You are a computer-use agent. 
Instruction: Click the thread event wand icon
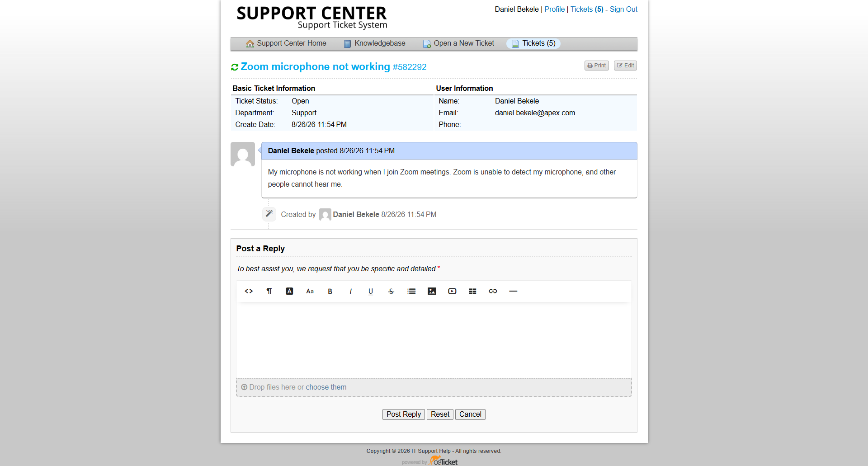point(269,214)
